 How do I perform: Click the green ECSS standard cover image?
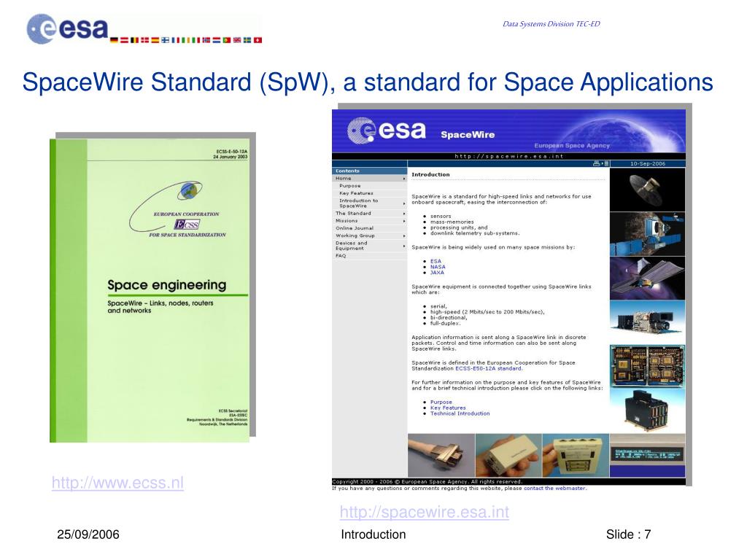[x=150, y=290]
